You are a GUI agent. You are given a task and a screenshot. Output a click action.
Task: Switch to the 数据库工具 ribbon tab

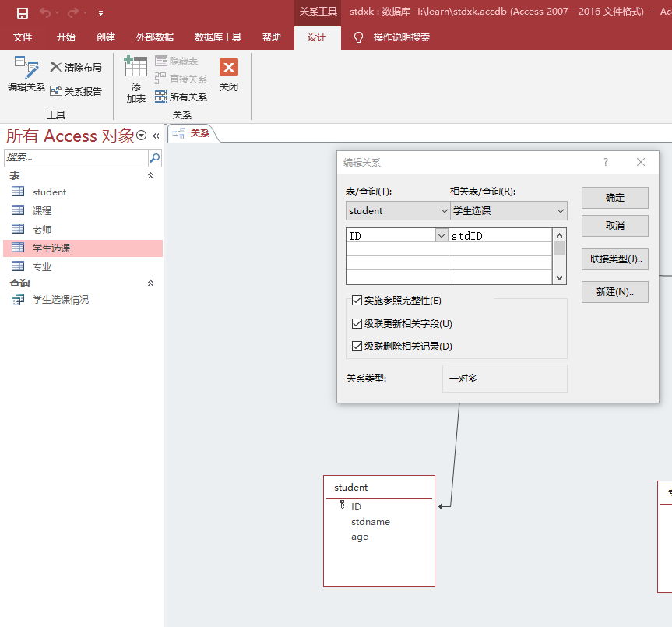point(218,37)
